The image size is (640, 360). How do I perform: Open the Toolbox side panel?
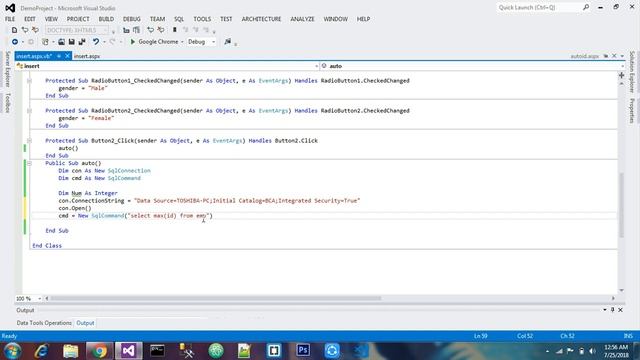point(7,102)
